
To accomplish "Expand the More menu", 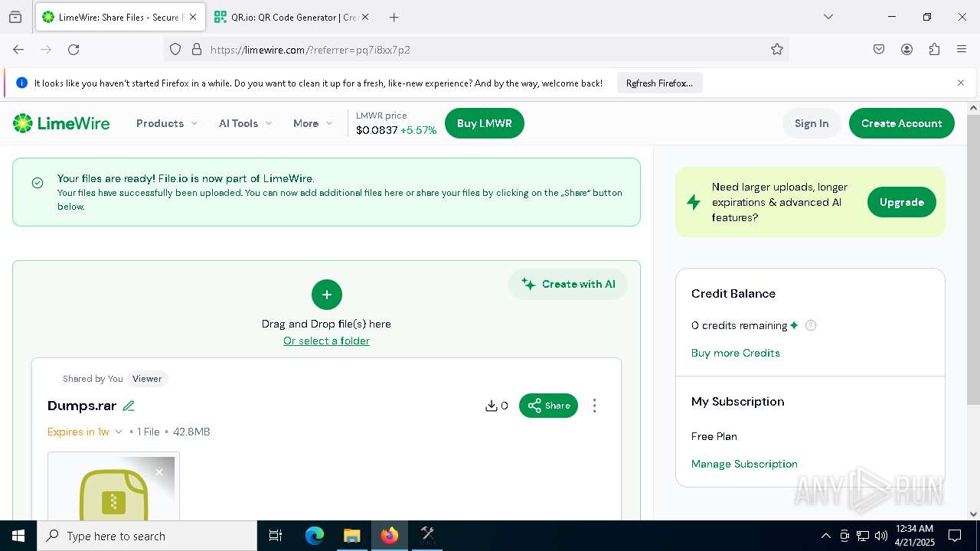I will [x=313, y=123].
